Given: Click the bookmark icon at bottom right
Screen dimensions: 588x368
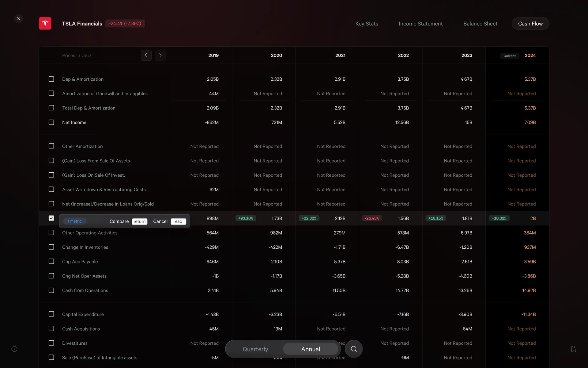Looking at the screenshot, I should point(574,349).
